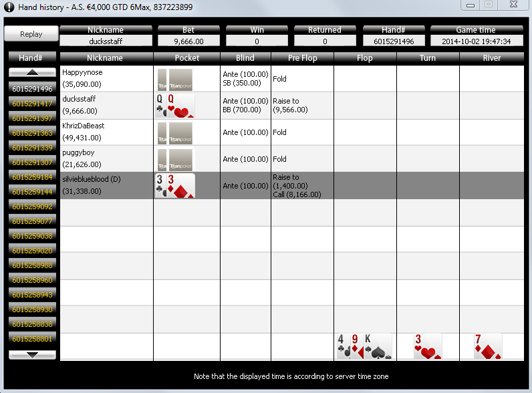Select the Happyynose player row name
The height and width of the screenshot is (393, 532).
tap(82, 72)
